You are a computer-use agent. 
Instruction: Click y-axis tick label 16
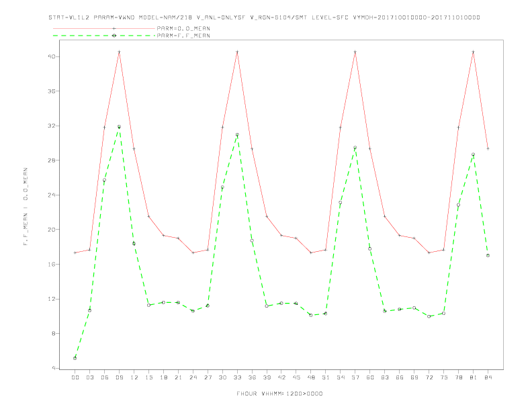52,264
